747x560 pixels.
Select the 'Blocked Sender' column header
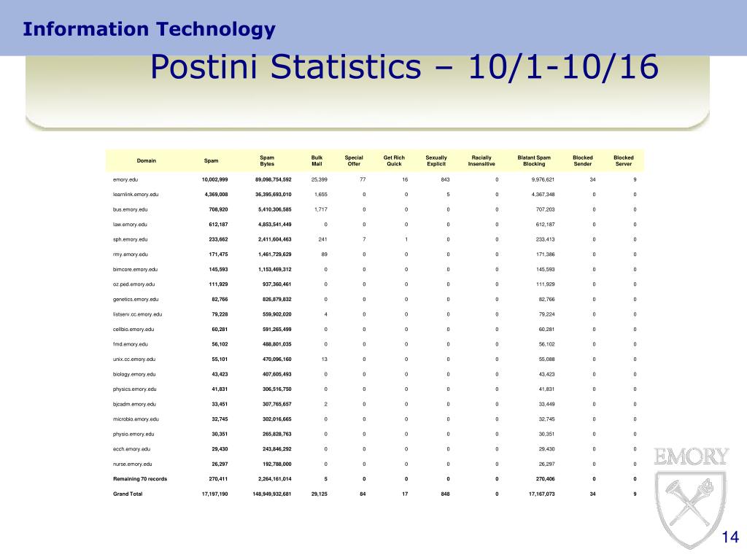[583, 161]
